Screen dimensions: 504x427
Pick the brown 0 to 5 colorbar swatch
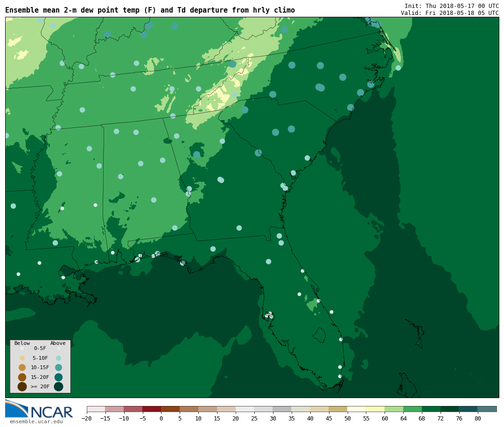click(x=171, y=409)
